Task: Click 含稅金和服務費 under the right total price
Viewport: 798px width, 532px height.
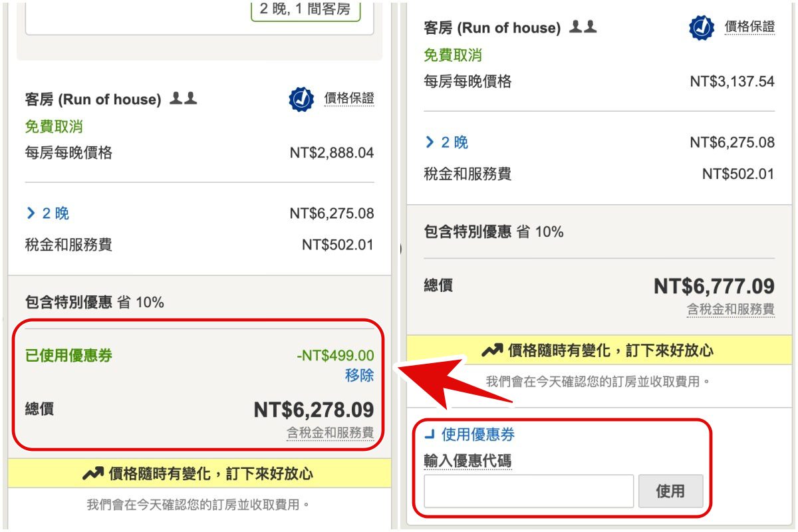Action: [731, 309]
